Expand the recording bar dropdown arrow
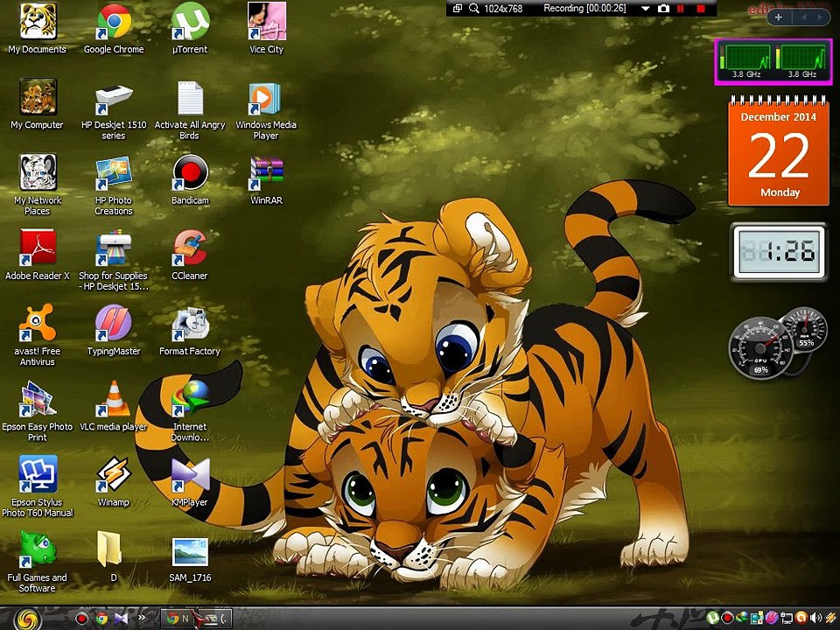 coord(645,9)
